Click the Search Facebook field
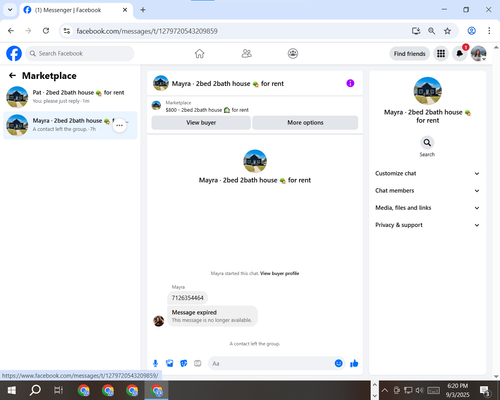The height and width of the screenshot is (400, 500). (x=80, y=53)
